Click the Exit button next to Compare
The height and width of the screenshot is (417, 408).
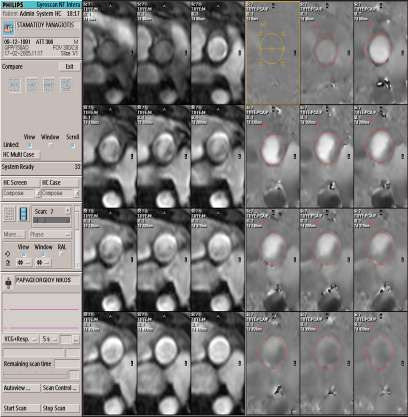coord(69,67)
